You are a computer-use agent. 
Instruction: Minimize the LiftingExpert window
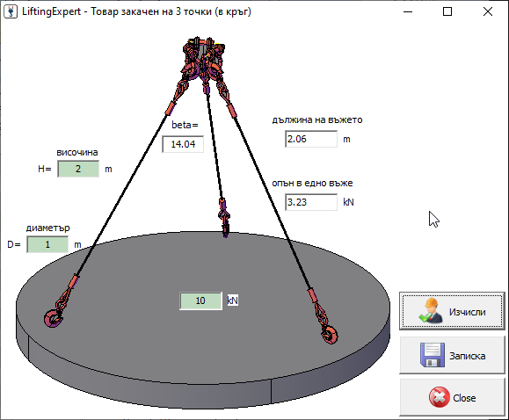[x=408, y=11]
